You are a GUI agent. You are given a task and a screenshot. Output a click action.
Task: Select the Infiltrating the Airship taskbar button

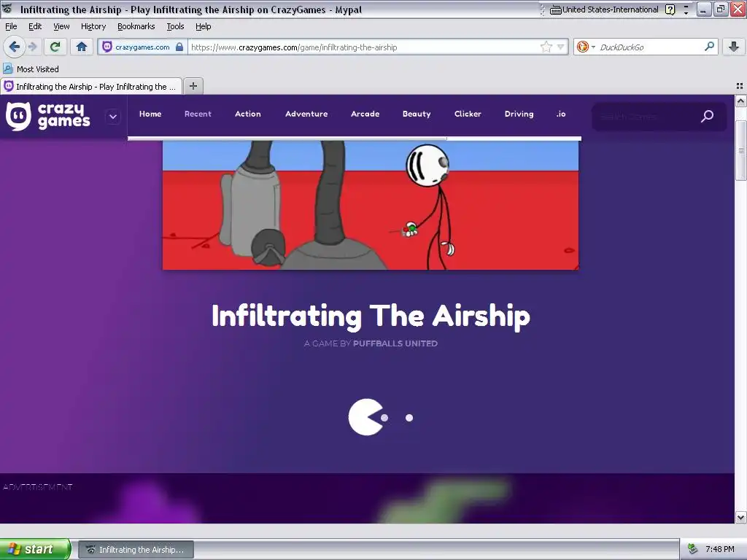pos(136,550)
